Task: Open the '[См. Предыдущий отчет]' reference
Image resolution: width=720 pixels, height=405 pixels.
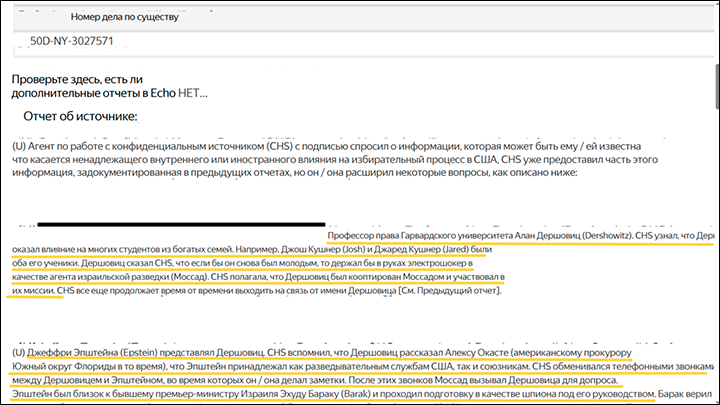Action: pos(445,290)
